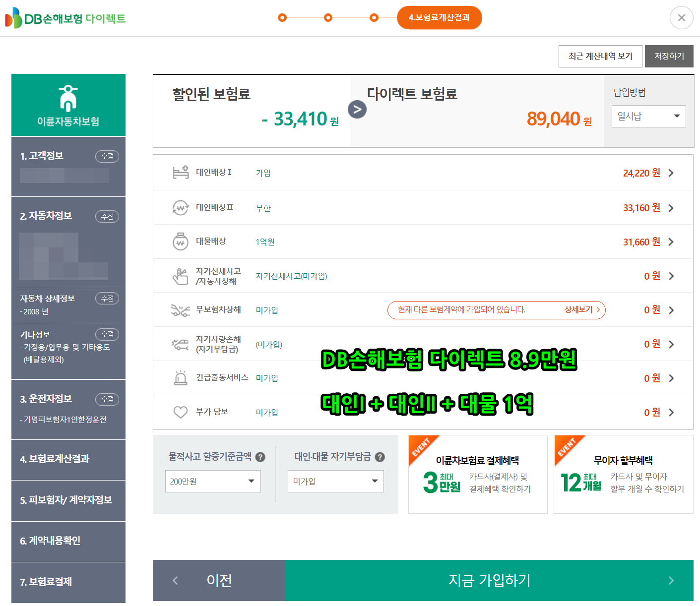Close the calculation page with X
700x606 pixels.
click(x=682, y=18)
